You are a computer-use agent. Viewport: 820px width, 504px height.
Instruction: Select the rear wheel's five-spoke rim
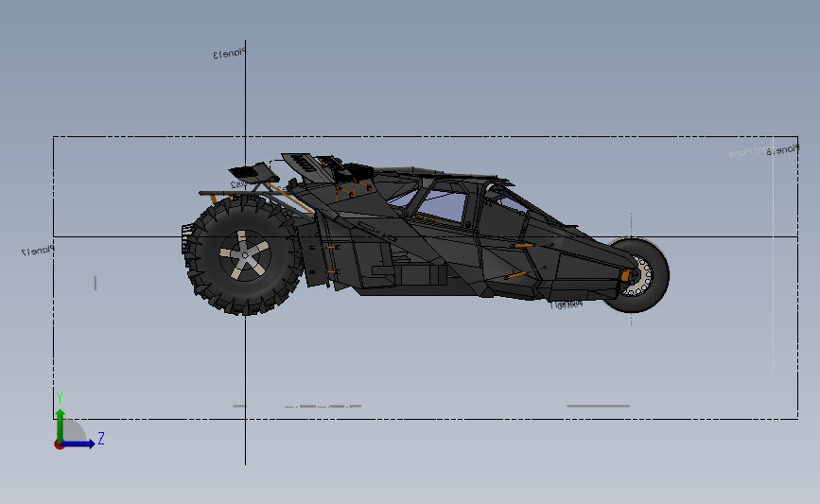pyautogui.click(x=245, y=255)
